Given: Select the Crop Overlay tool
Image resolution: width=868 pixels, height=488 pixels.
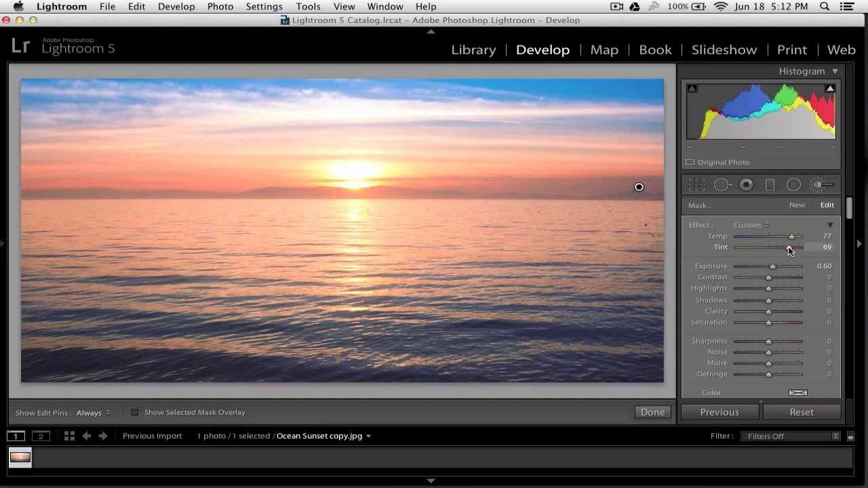Looking at the screenshot, I should pos(696,185).
